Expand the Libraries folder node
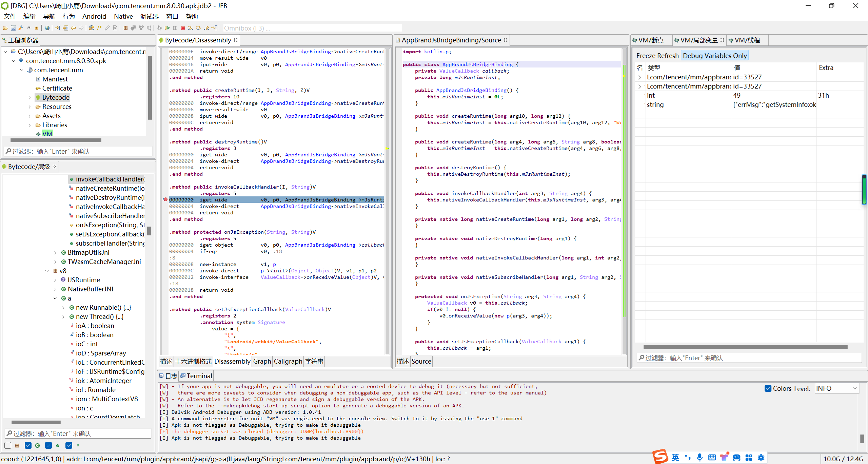 (30, 125)
